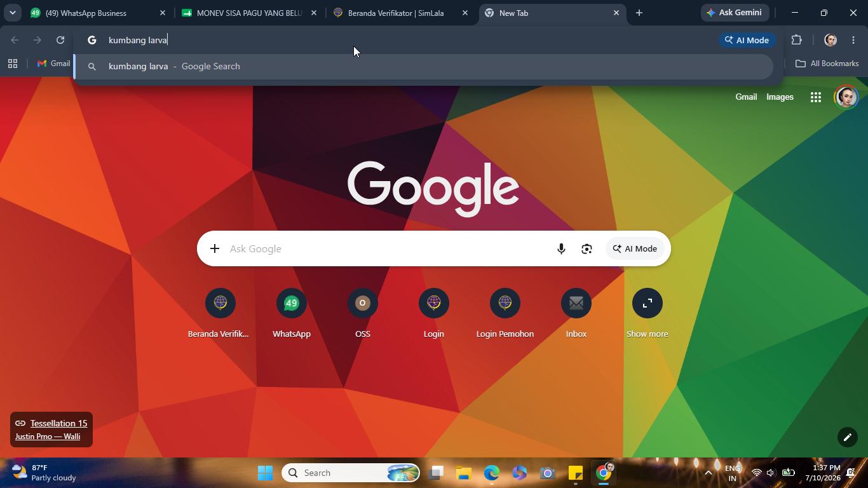Go back to the previous page
Image resolution: width=868 pixels, height=488 pixels.
pos(15,40)
